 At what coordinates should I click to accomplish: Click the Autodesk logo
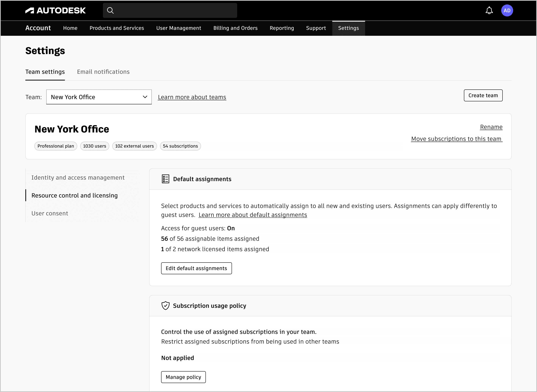click(55, 10)
